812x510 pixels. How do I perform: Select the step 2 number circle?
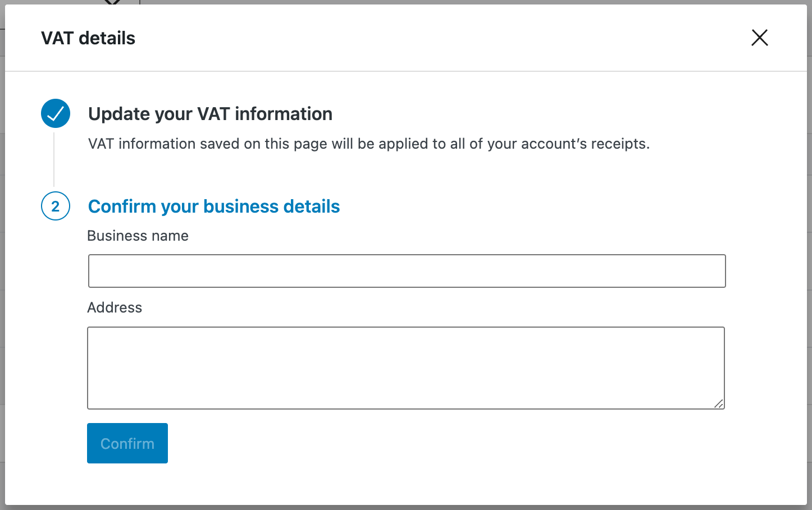[56, 206]
